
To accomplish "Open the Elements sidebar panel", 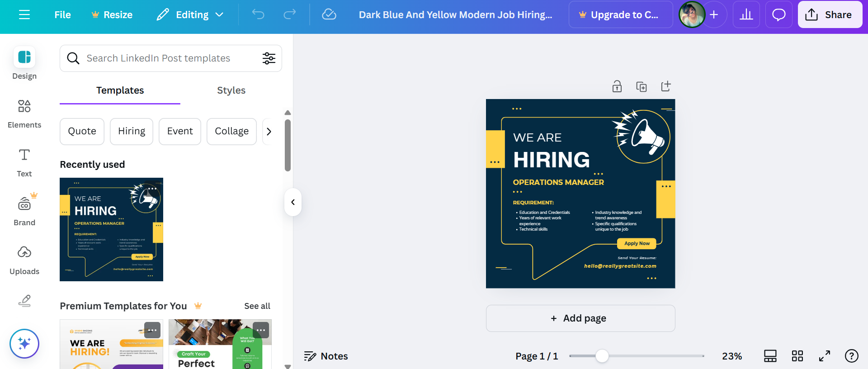I will [24, 113].
